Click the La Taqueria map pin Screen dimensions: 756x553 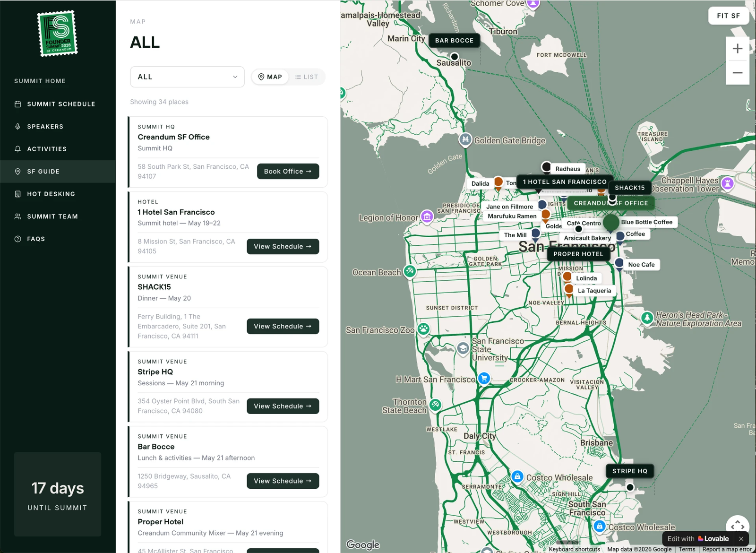[x=569, y=290]
